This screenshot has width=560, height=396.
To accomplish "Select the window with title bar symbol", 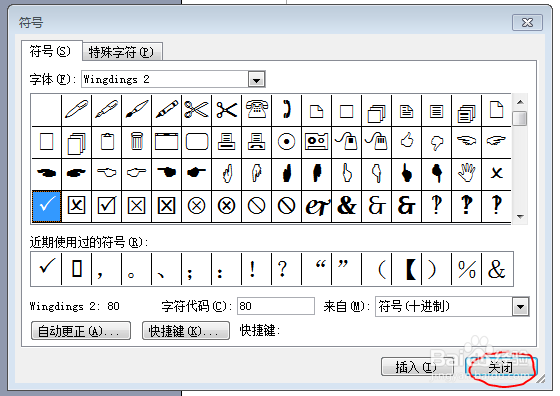I will pos(166,142).
